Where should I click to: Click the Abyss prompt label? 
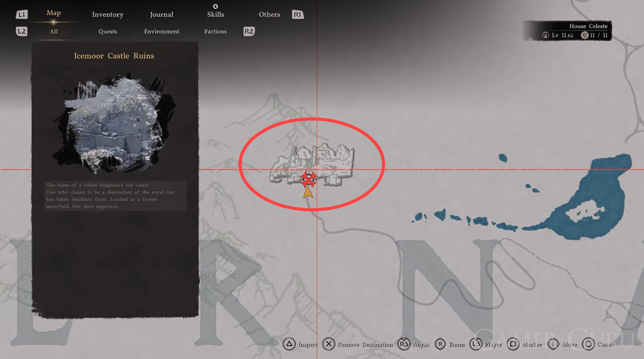coord(421,345)
